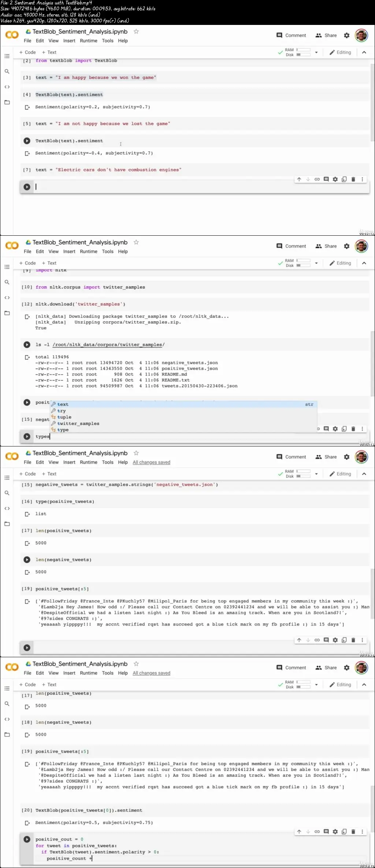Delete the empty cell below Electric cars text
Viewport: 375px width, 868px height.
coord(353,179)
